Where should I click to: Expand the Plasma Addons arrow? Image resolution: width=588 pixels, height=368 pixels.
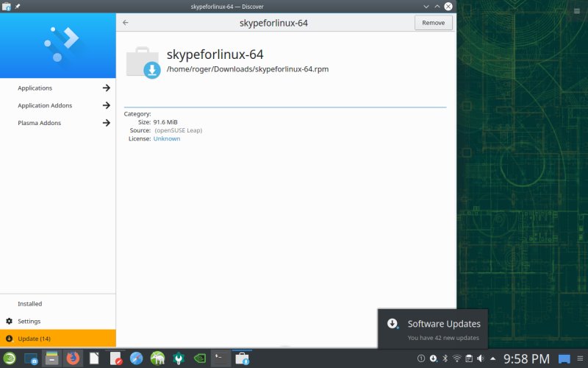(107, 123)
